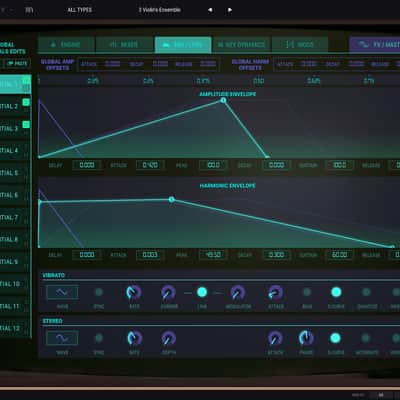Click amplitude envelope Attack field 0.420
Screen dimensions: 400x400
pyautogui.click(x=150, y=165)
